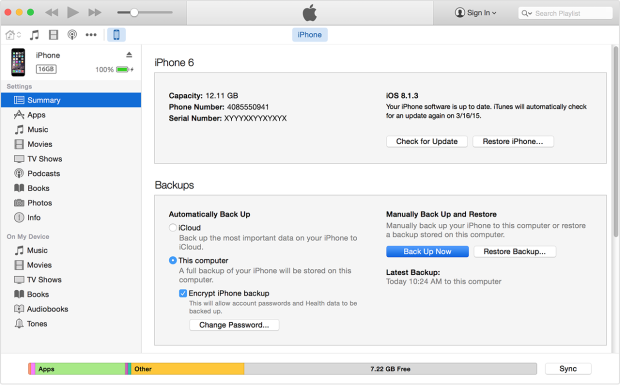
Task: Open the Podcasts library icon
Action: pyautogui.click(x=72, y=35)
